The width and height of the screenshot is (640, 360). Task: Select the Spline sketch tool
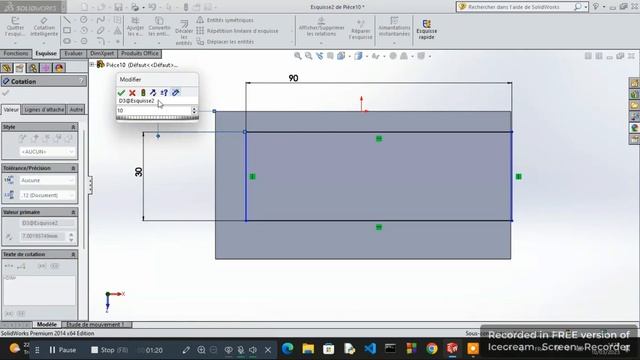click(100, 20)
